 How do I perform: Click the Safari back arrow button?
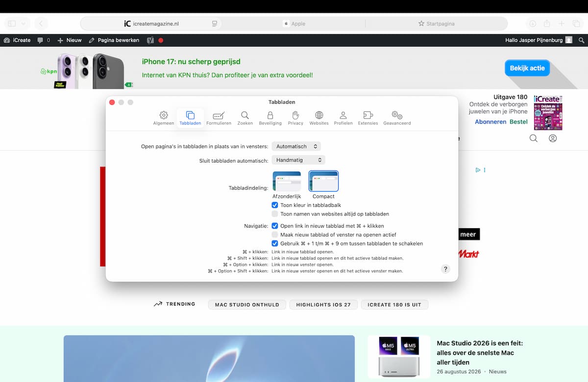coord(41,24)
